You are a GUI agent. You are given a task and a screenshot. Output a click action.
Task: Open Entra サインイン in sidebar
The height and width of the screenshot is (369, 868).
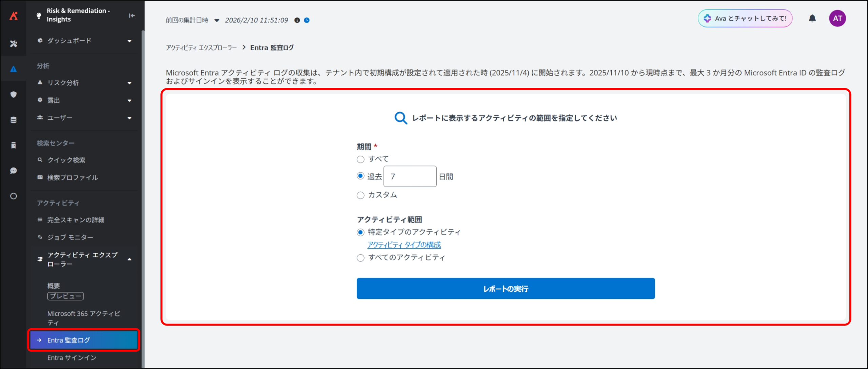[72, 358]
